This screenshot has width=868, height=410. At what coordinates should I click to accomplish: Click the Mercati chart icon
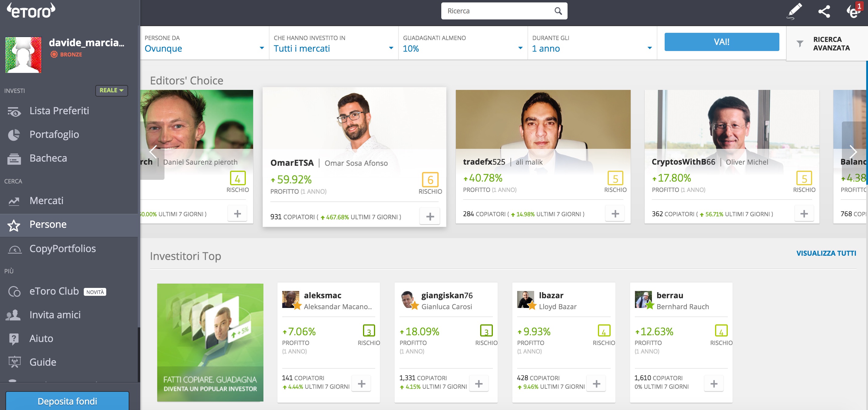[14, 201]
